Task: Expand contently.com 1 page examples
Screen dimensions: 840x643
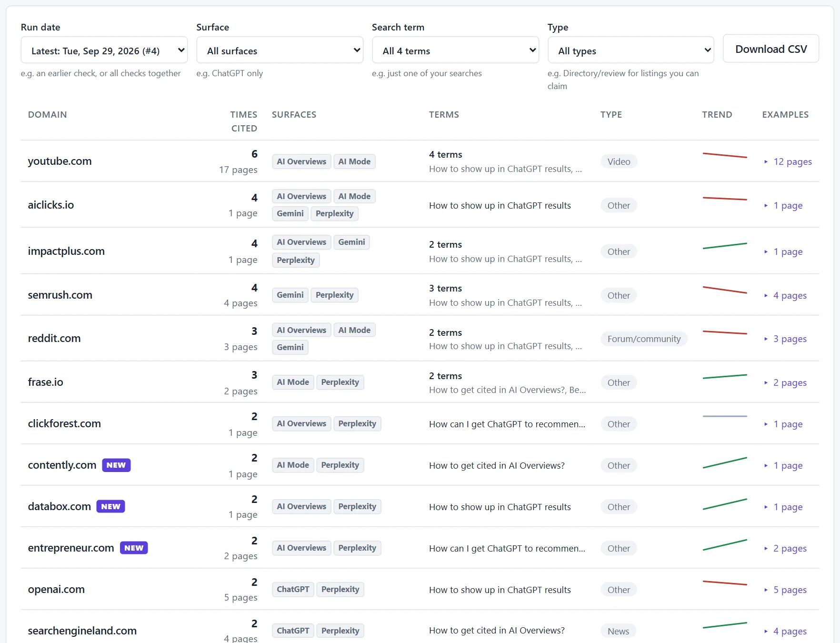Action: point(783,466)
